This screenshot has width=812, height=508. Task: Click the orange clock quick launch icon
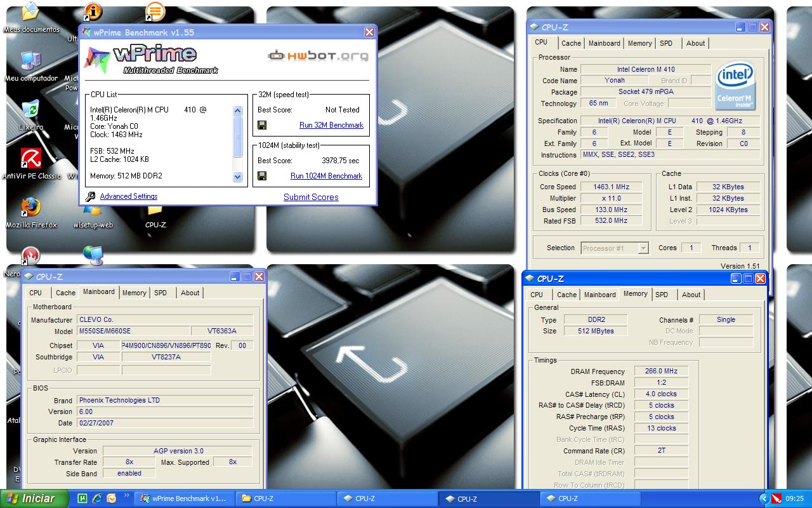pos(112,498)
